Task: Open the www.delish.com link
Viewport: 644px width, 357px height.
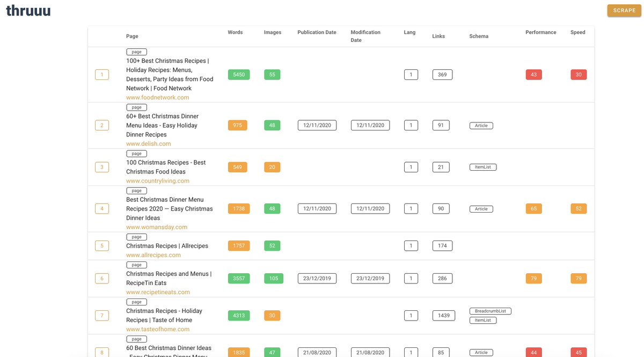Action: (x=149, y=144)
